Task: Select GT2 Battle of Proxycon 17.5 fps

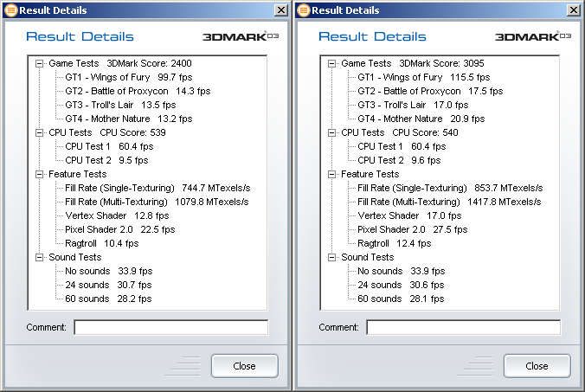Action: pyautogui.click(x=430, y=91)
